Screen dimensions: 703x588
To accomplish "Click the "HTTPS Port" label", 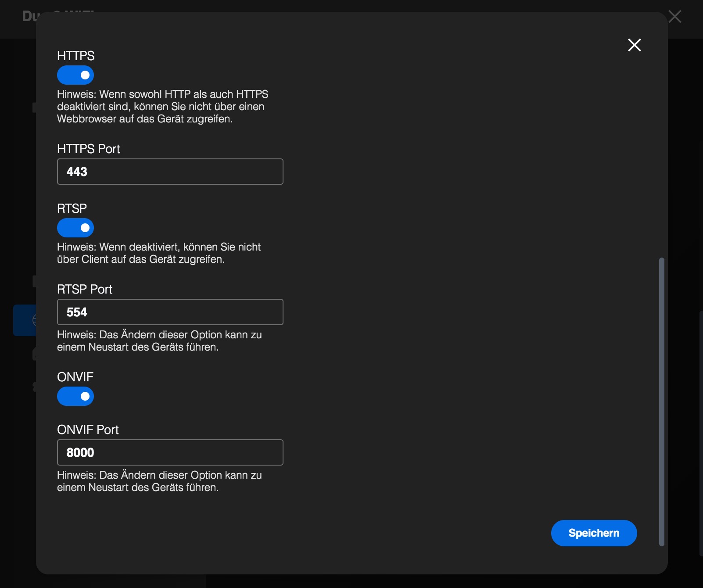I will click(89, 149).
